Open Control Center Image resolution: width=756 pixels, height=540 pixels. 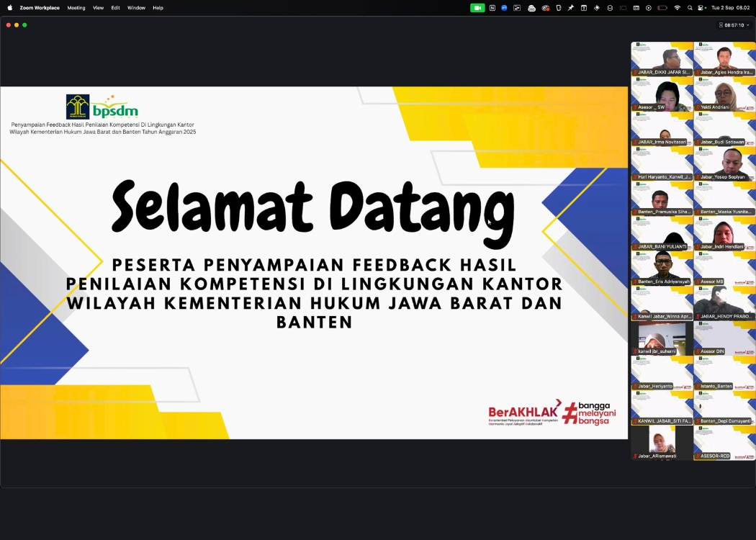point(701,8)
